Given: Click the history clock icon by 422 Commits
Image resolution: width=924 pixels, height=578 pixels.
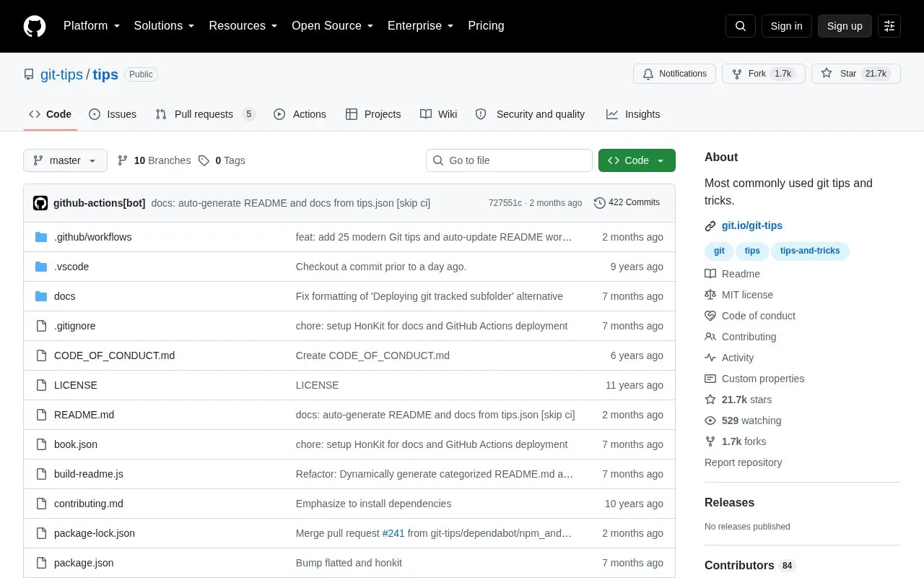Looking at the screenshot, I should (600, 203).
